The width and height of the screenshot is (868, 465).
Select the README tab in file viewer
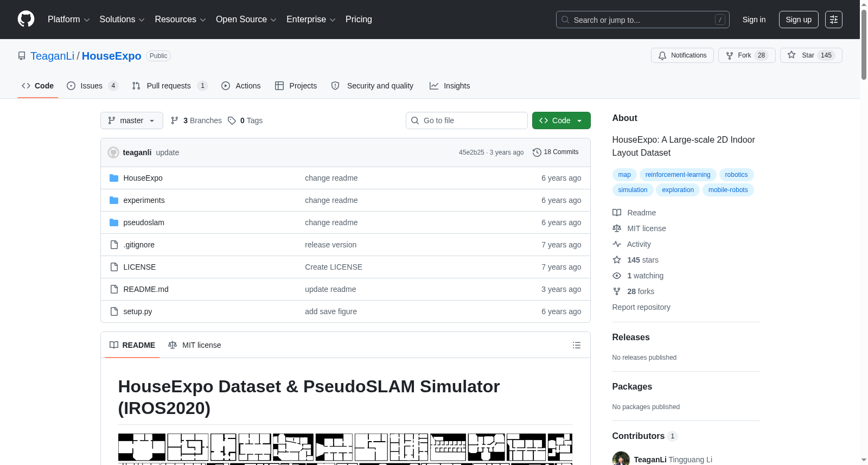click(132, 345)
